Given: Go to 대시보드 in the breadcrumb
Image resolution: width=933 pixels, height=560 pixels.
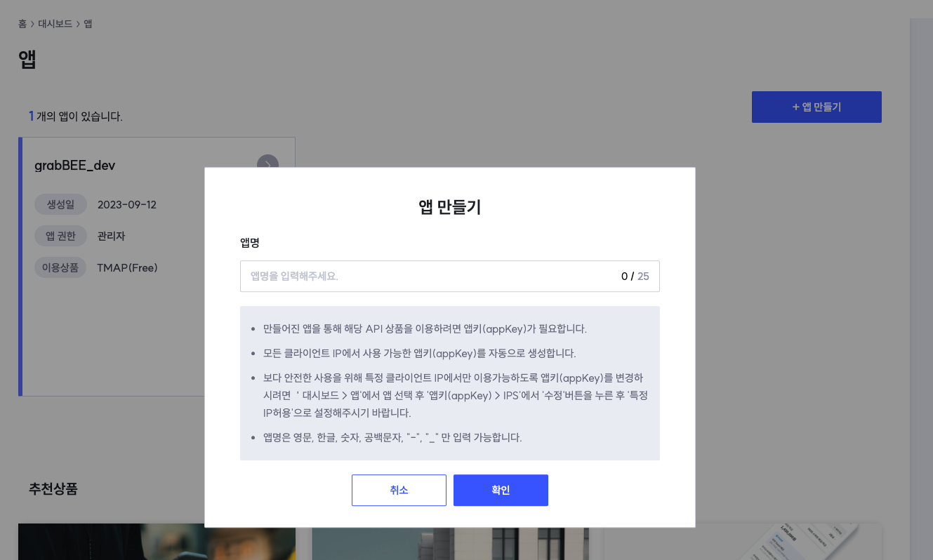Looking at the screenshot, I should [55, 24].
